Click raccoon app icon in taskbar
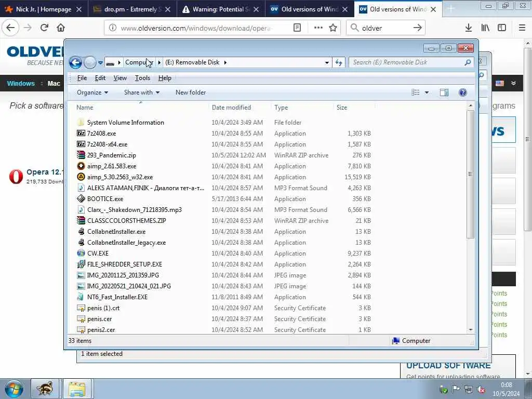This screenshot has height=399, width=532. (45, 389)
